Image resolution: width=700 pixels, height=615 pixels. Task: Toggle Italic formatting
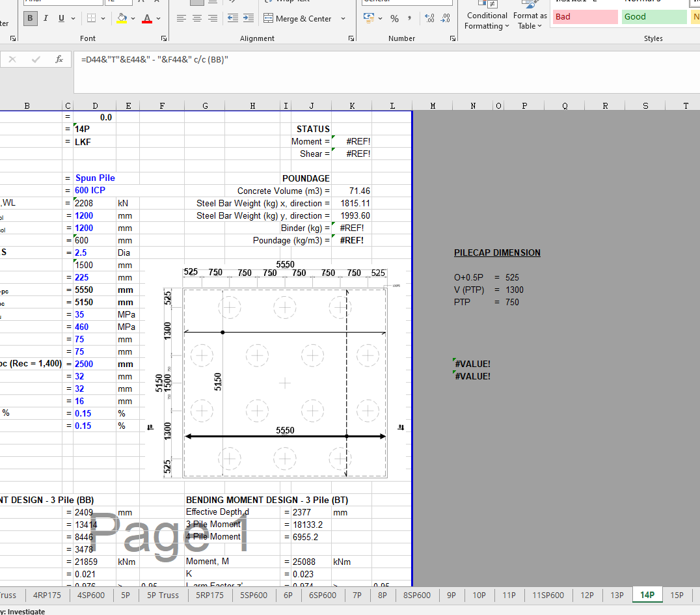[46, 18]
